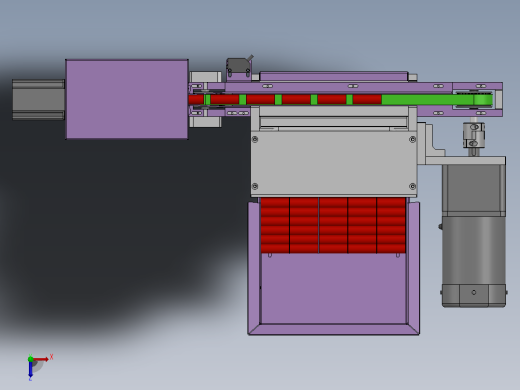520x390 pixels.
Task: Click the blue Z axis of the triad
Action: [x=30, y=369]
